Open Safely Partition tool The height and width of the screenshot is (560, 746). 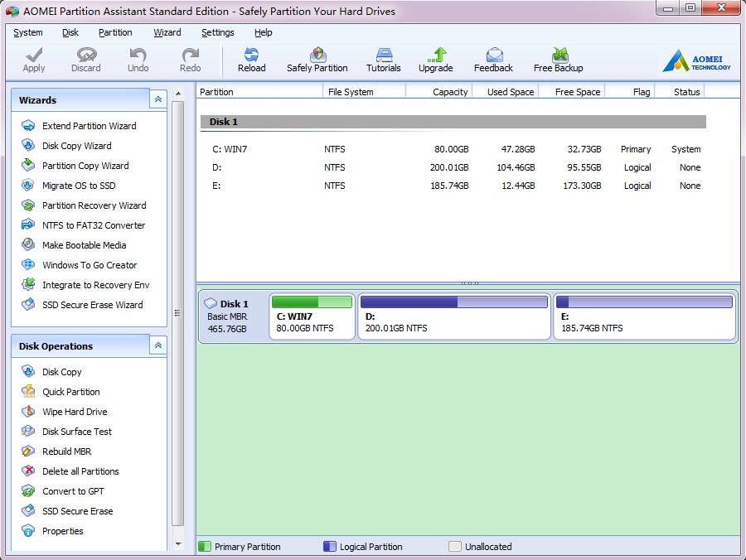click(317, 60)
